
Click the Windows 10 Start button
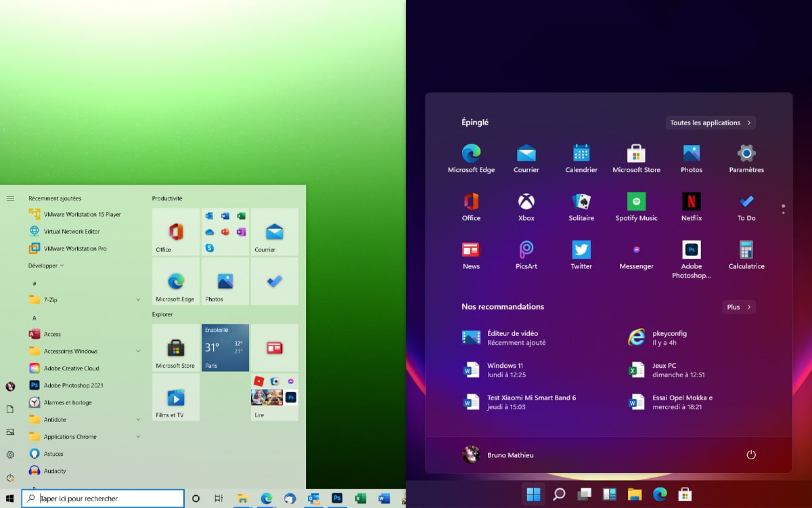[10, 499]
